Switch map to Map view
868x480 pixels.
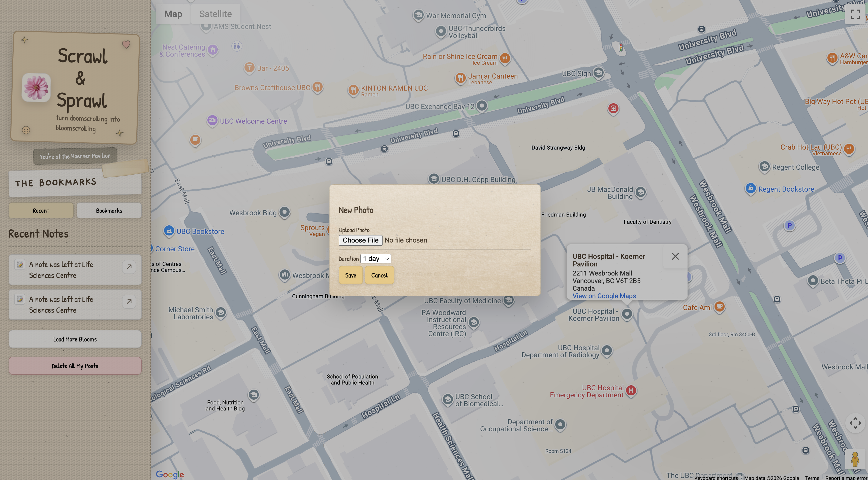pyautogui.click(x=173, y=14)
